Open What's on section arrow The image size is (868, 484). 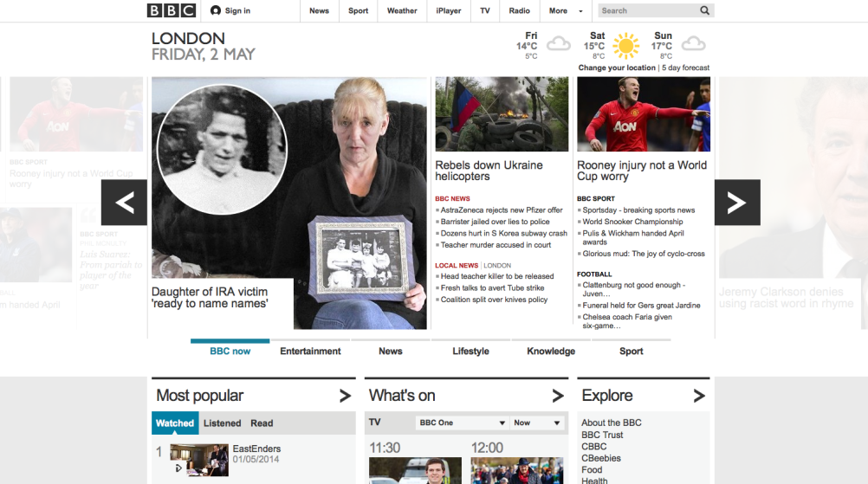pos(558,396)
